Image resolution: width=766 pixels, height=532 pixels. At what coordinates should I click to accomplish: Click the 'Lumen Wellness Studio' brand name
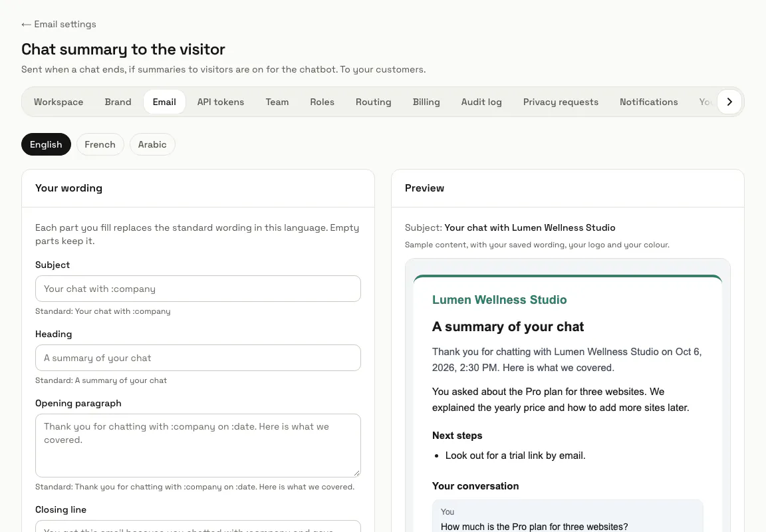pos(499,299)
